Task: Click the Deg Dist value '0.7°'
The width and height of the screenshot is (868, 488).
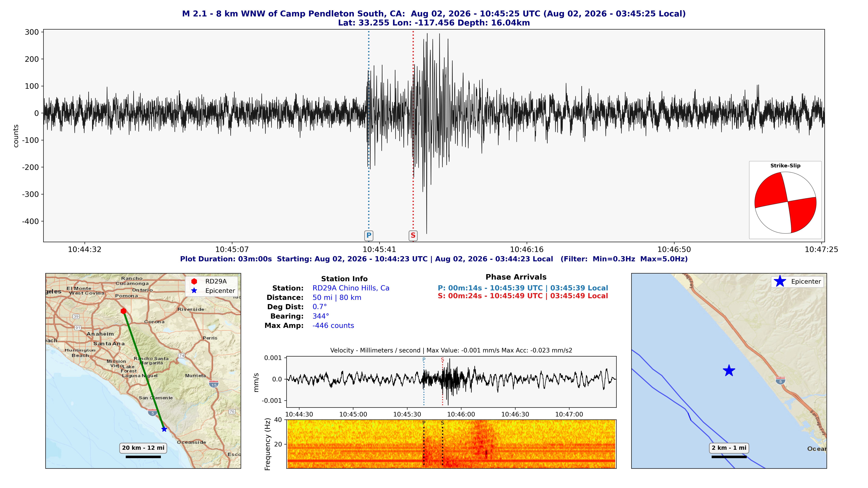Action: (319, 307)
